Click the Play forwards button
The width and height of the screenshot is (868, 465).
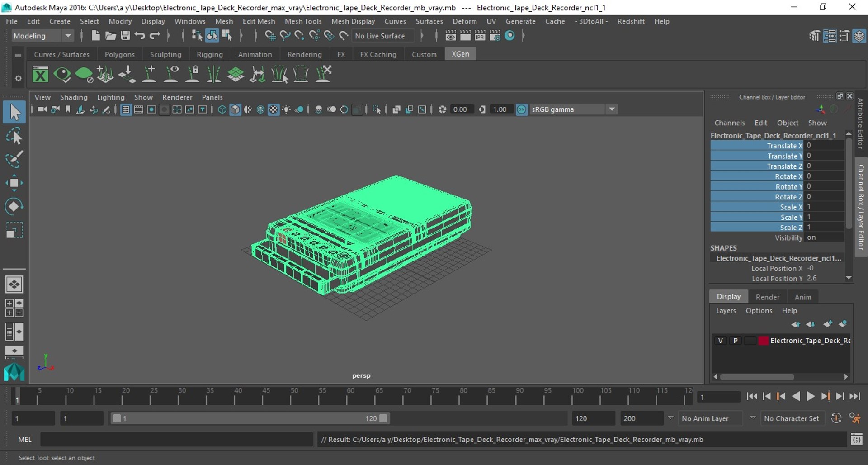[x=811, y=396]
